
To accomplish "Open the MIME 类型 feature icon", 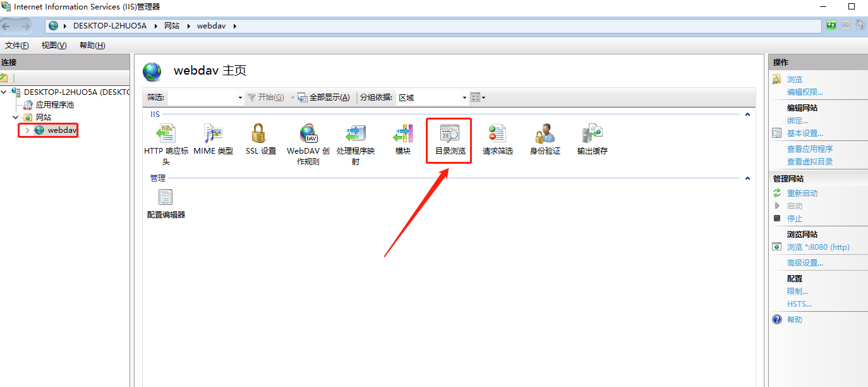I will coord(213,133).
